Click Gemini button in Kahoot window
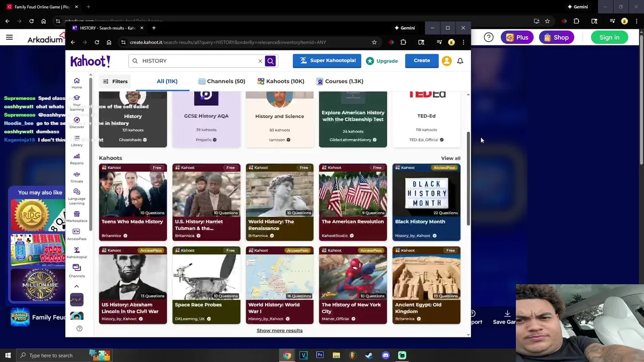 405,28
